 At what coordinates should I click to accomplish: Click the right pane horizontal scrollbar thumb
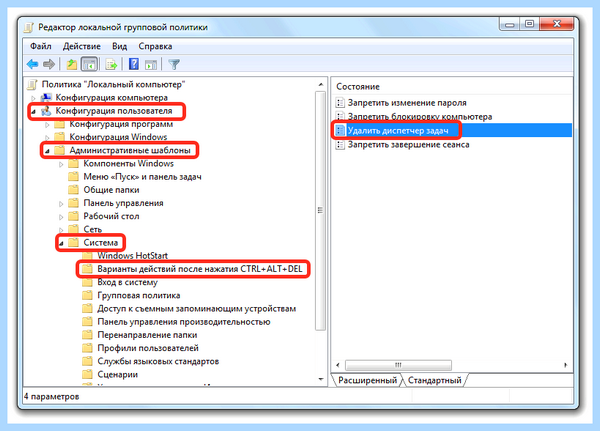(x=398, y=365)
